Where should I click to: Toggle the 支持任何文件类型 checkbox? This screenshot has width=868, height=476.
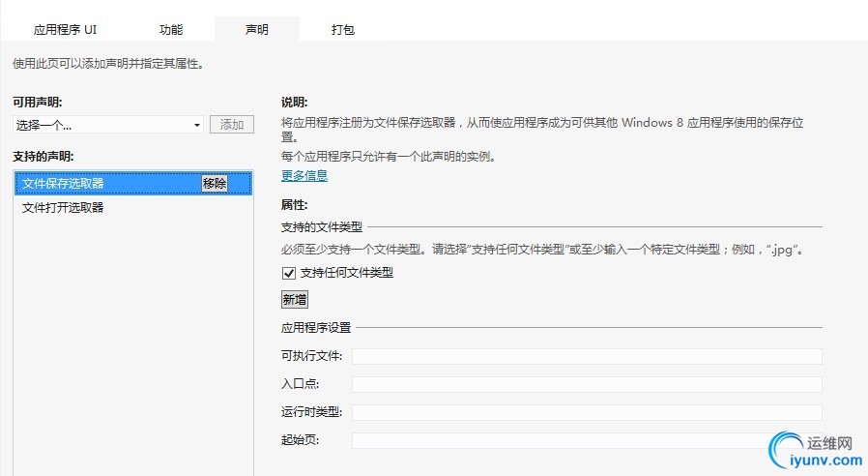[x=288, y=273]
